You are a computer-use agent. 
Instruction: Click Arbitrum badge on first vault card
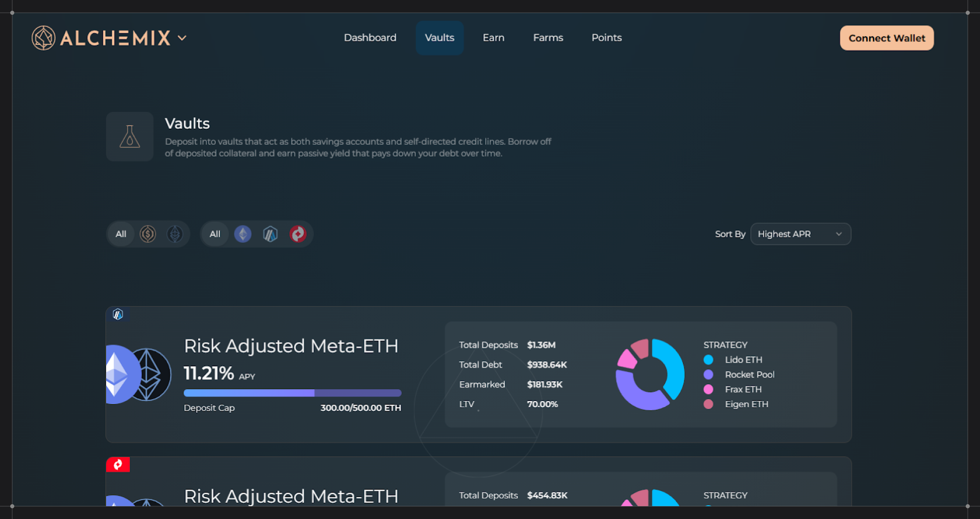tap(118, 315)
